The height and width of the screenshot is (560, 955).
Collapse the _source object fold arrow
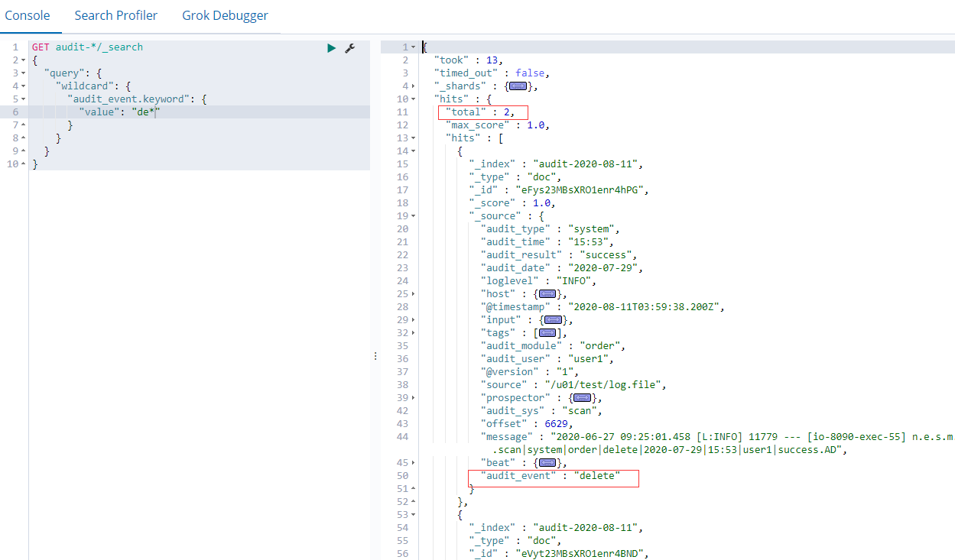413,215
